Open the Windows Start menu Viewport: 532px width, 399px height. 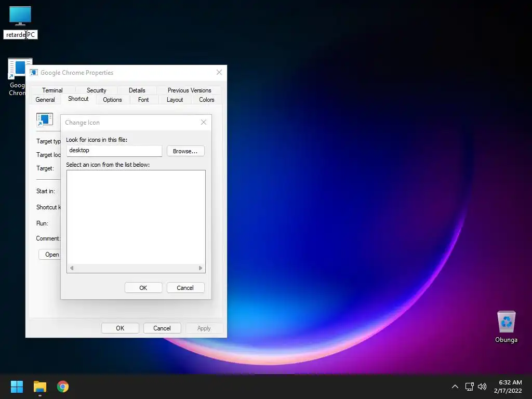pyautogui.click(x=17, y=387)
